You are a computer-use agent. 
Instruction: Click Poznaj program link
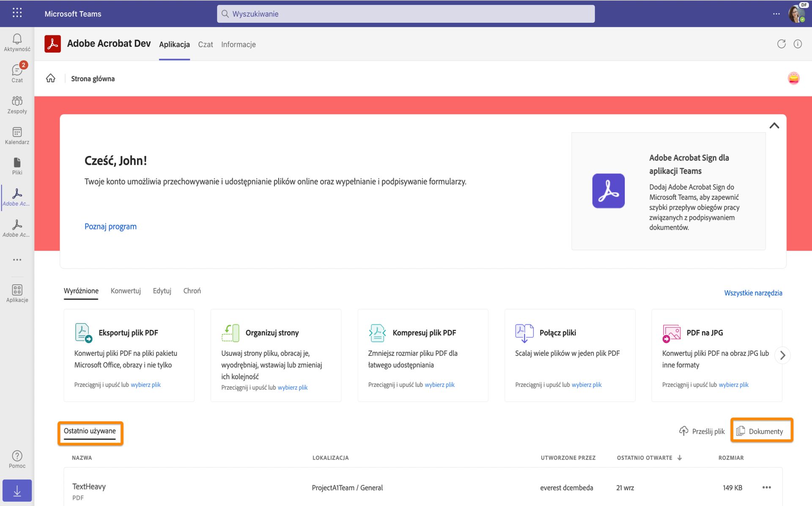pyautogui.click(x=110, y=227)
